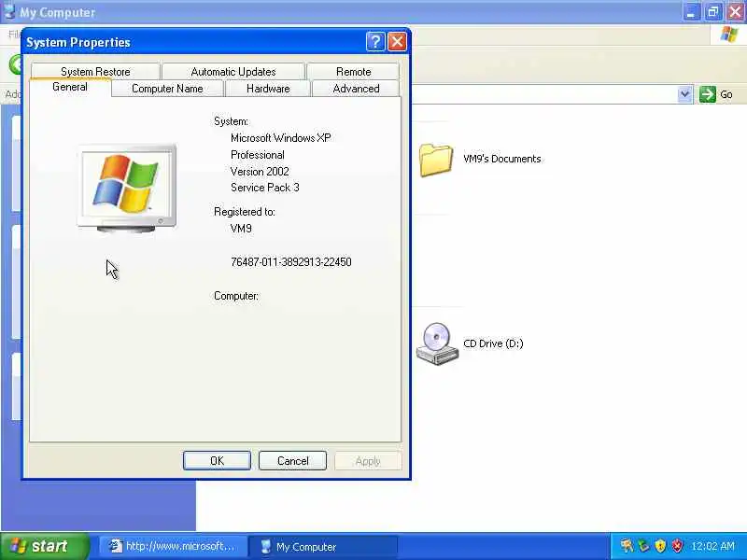
Task: Click the 'Service Pack 3' text
Action: (x=265, y=188)
